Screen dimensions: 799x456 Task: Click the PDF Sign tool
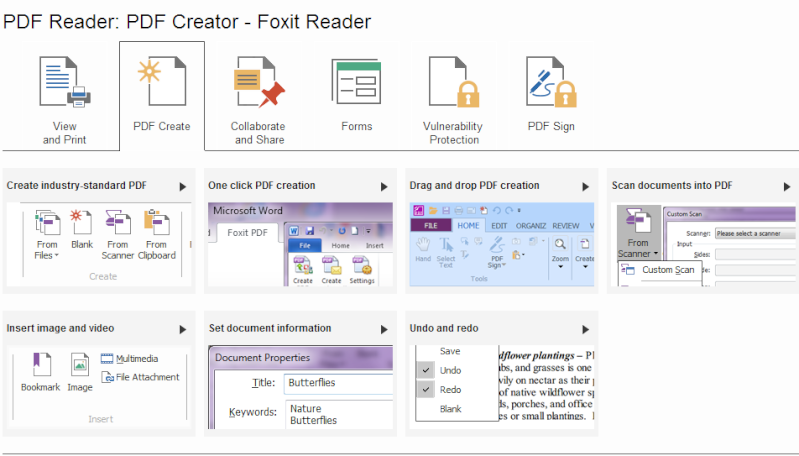tap(497, 252)
